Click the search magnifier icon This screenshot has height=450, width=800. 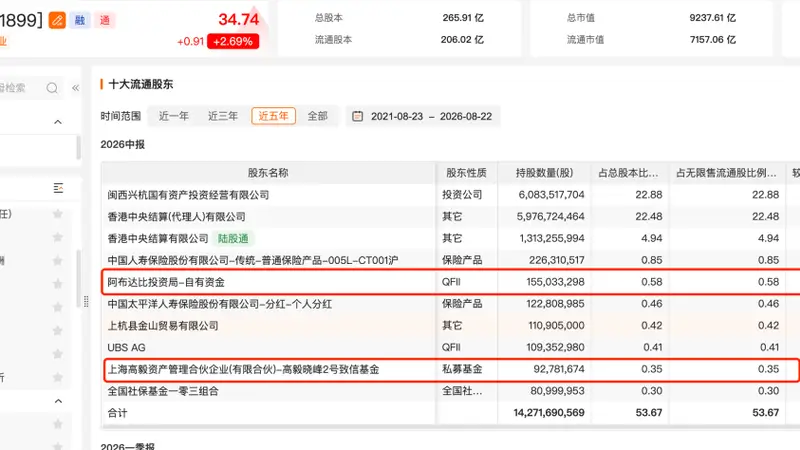(52, 88)
